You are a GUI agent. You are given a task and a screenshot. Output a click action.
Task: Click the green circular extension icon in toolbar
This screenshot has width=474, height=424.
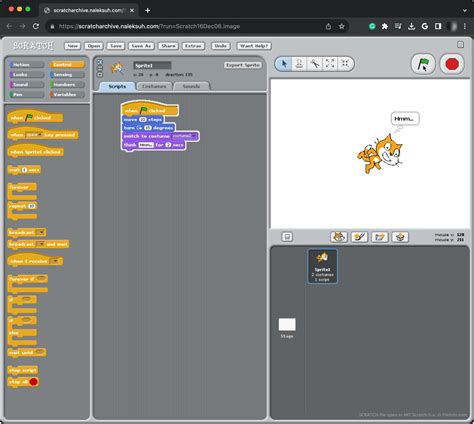click(372, 26)
